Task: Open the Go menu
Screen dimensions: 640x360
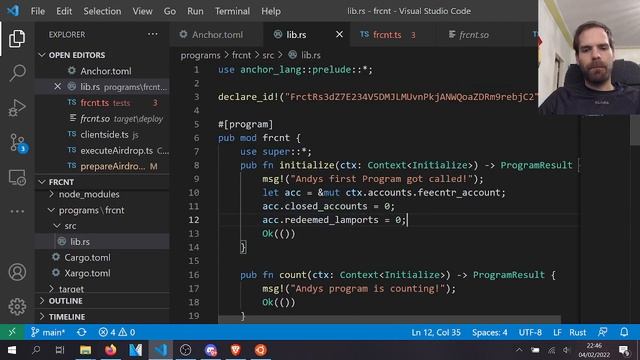Action: pos(170,11)
